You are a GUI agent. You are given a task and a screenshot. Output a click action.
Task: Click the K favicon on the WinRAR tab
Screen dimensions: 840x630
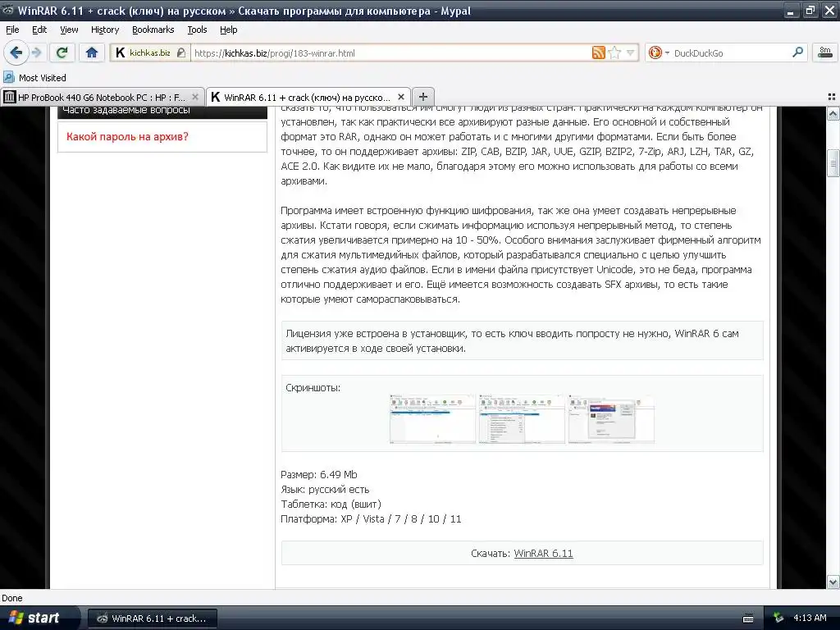[x=216, y=97]
